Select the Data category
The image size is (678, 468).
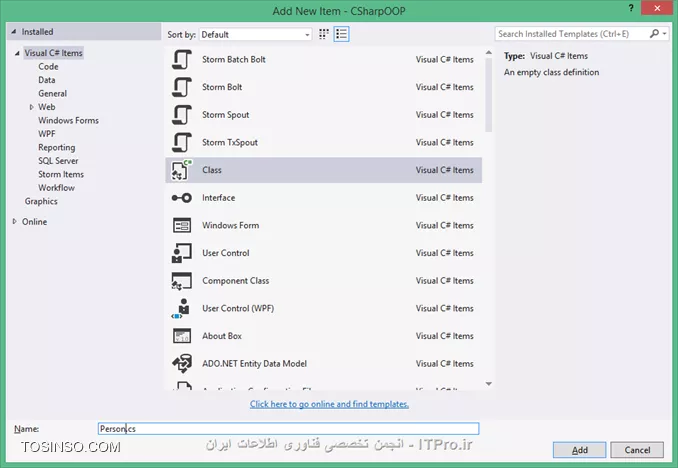click(x=47, y=80)
